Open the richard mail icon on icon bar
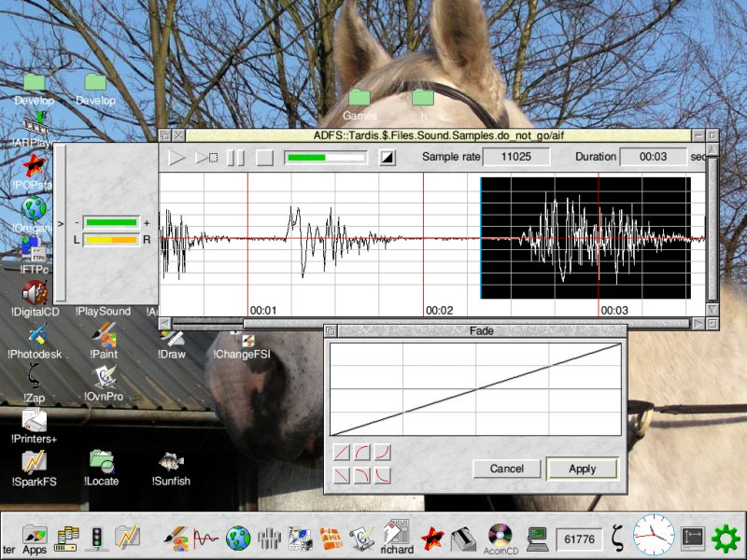Viewport: 747px width, 560px height. point(396,539)
